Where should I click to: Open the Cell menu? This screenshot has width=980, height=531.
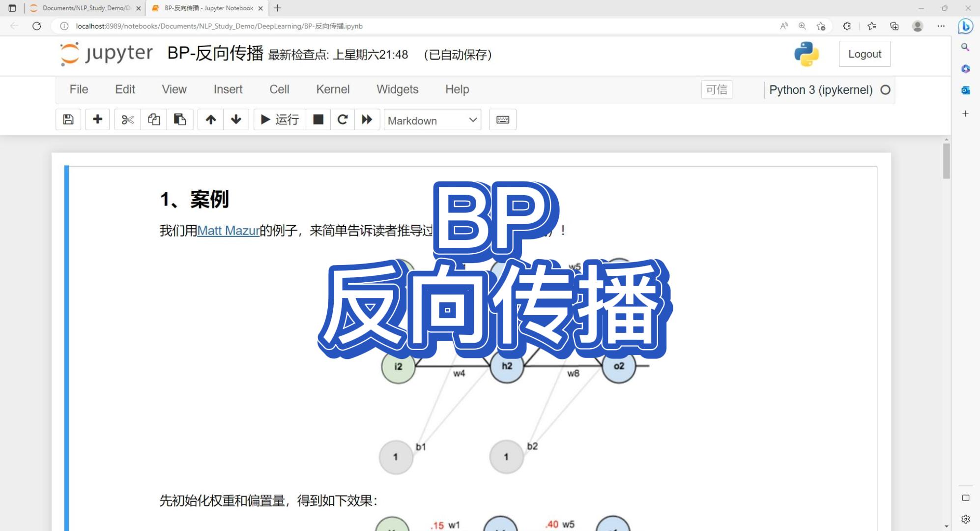click(x=279, y=89)
